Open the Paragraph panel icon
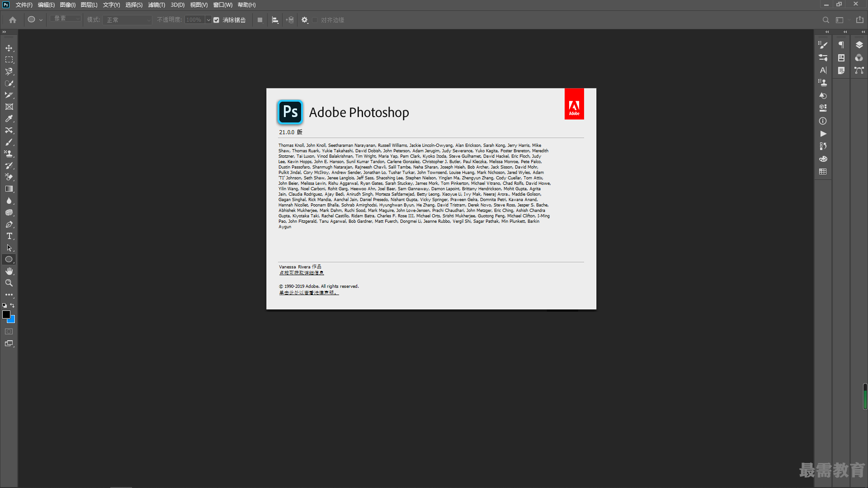 click(841, 45)
